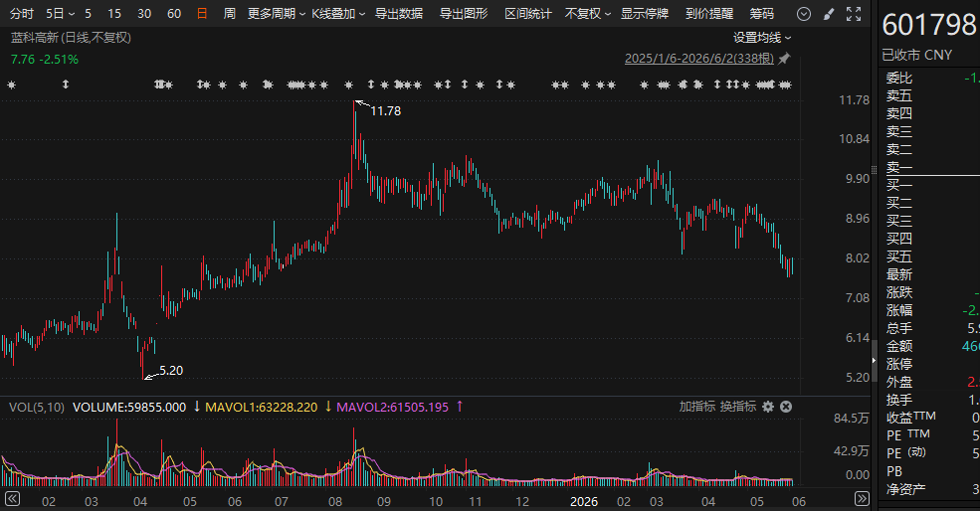Click the stock title 蓝科高新(日线,不复权)
The image size is (980, 511).
pyautogui.click(x=72, y=38)
